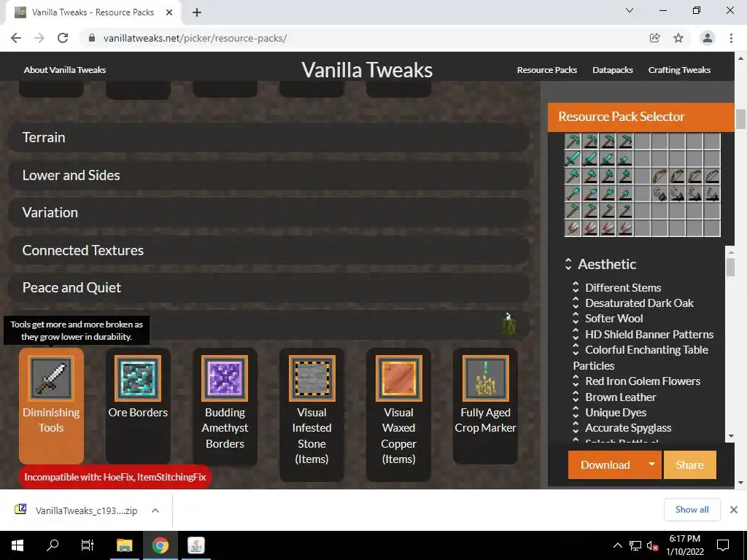Select the Fully Aged Crop Marker icon
The width and height of the screenshot is (747, 560).
pyautogui.click(x=485, y=378)
